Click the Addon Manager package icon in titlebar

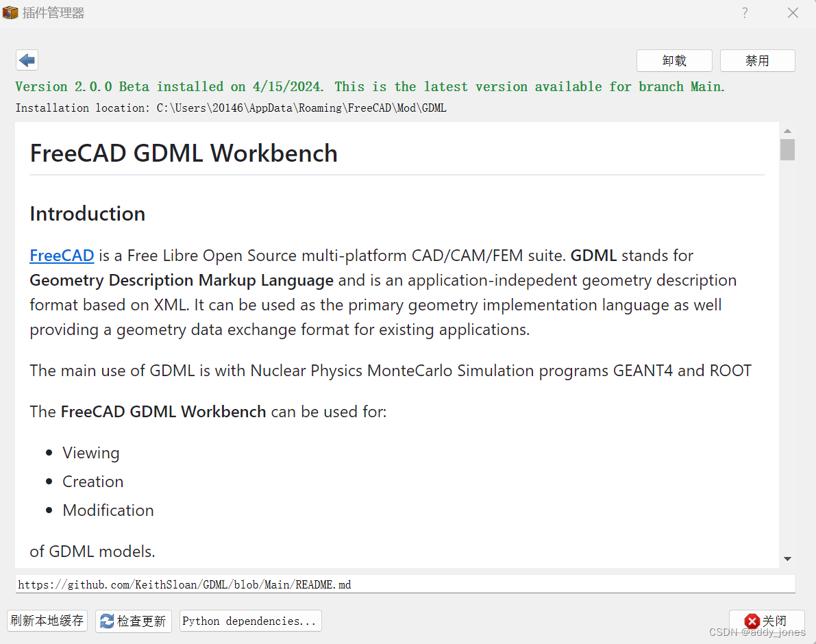[x=10, y=12]
